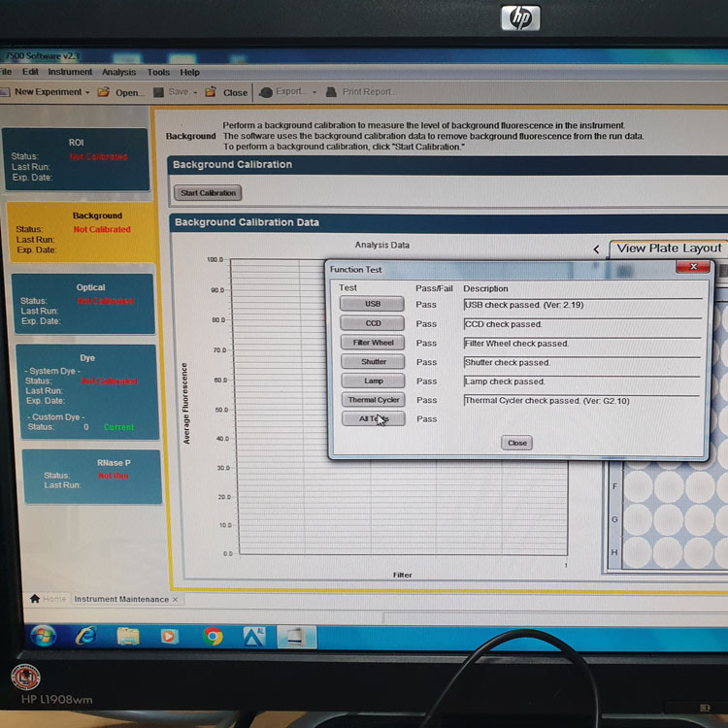Click the Open folder icon in toolbar
728x728 pixels.
103,92
